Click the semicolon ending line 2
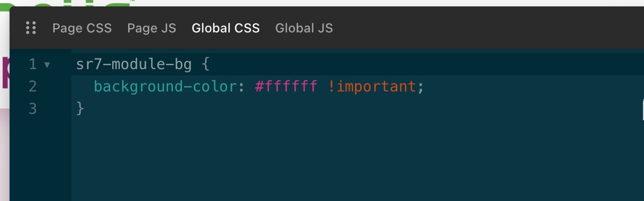This screenshot has width=644, height=201. [x=420, y=87]
